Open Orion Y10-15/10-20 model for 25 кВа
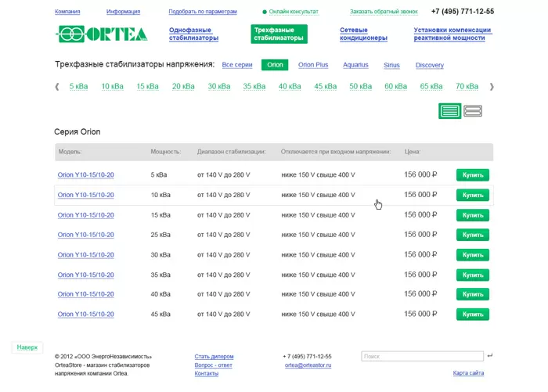 (85, 235)
